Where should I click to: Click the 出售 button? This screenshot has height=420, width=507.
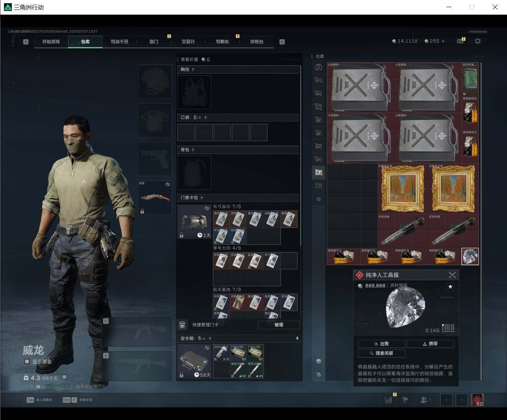(x=382, y=344)
